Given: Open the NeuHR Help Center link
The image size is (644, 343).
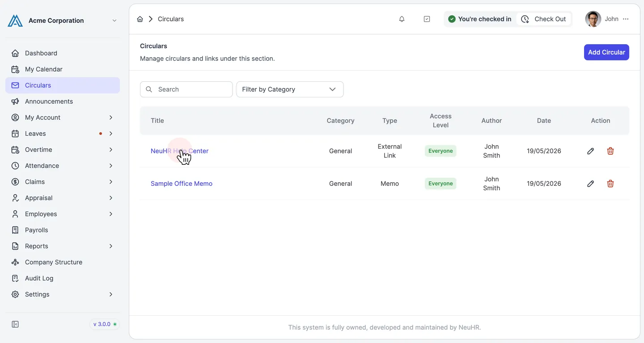Looking at the screenshot, I should (179, 151).
